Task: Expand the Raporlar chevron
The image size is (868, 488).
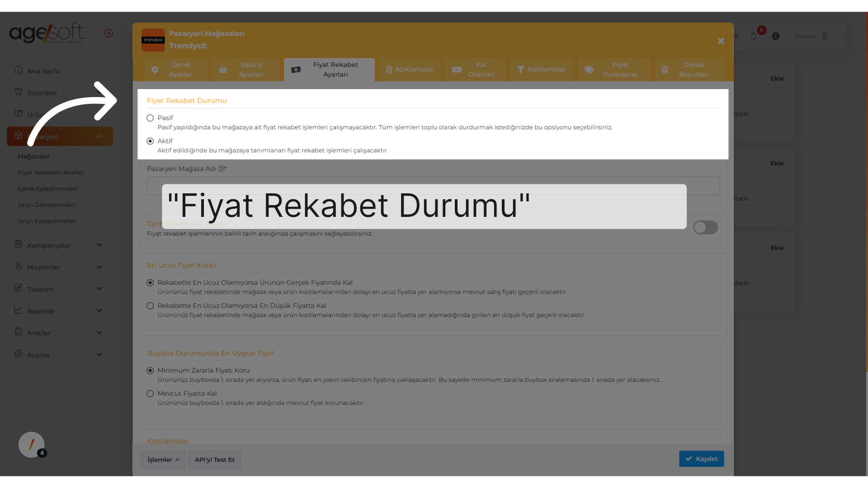Action: 99,310
